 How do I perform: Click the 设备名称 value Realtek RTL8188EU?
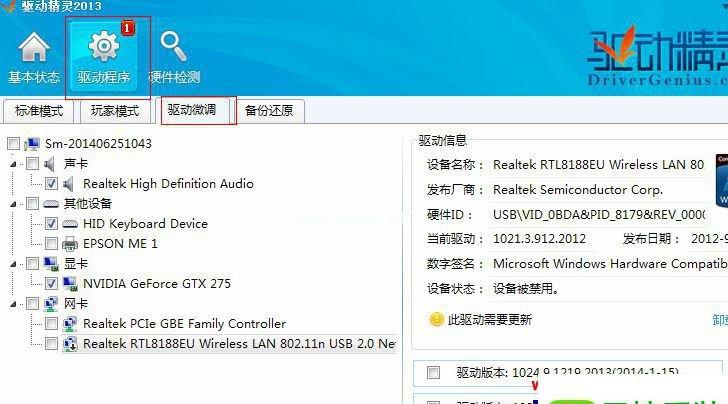(x=598, y=165)
